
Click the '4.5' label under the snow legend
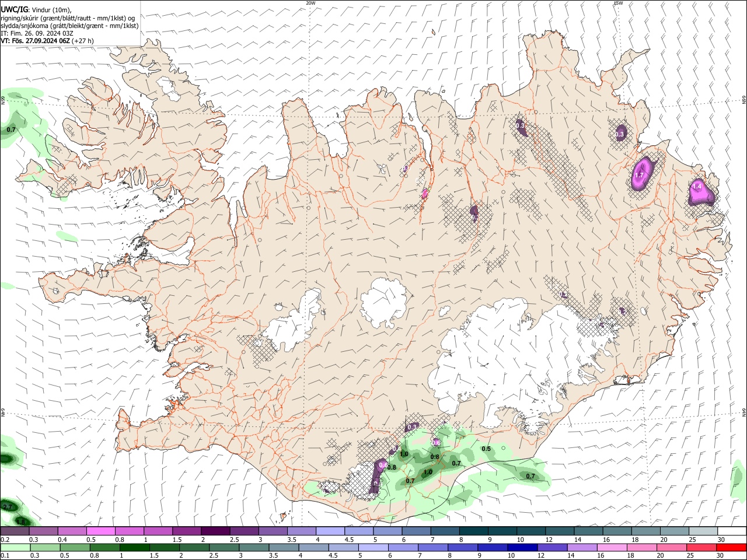click(x=348, y=540)
